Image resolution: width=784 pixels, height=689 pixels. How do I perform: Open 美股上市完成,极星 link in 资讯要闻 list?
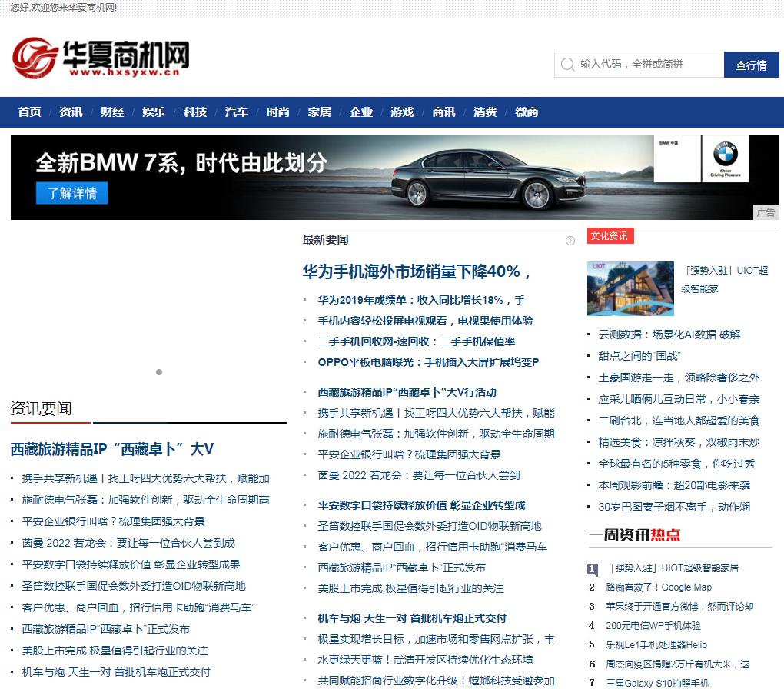pos(115,651)
